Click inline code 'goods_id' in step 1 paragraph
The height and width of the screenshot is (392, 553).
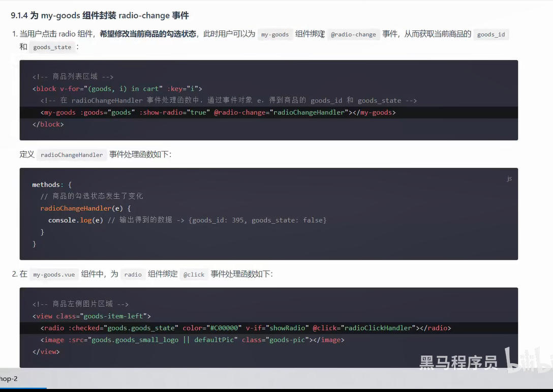coord(491,34)
